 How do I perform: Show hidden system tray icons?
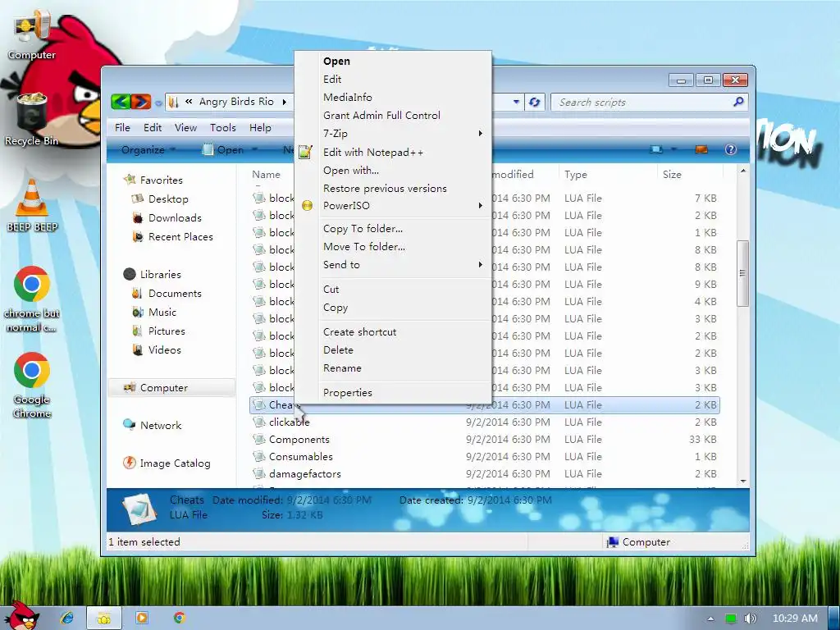(x=710, y=619)
